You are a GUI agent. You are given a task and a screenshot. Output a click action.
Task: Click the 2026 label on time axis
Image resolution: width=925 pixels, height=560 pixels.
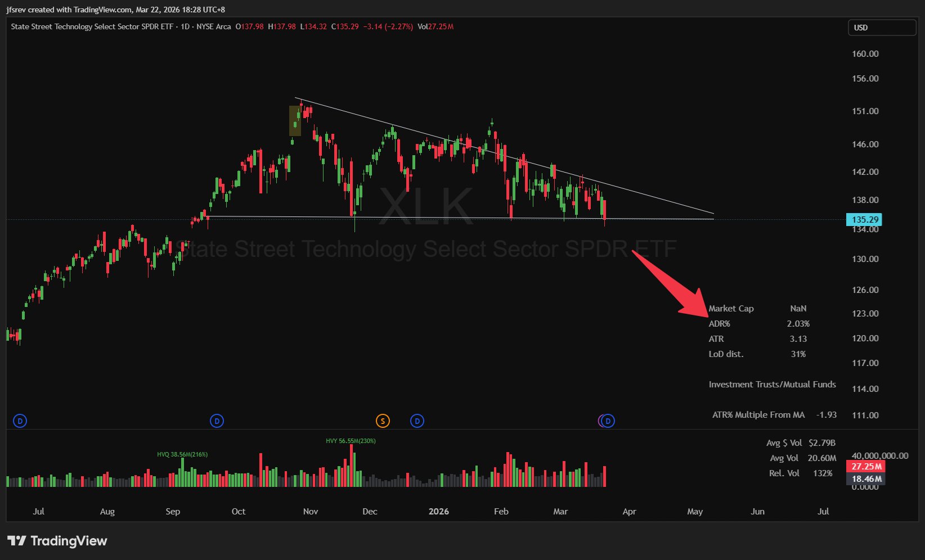[x=439, y=512]
